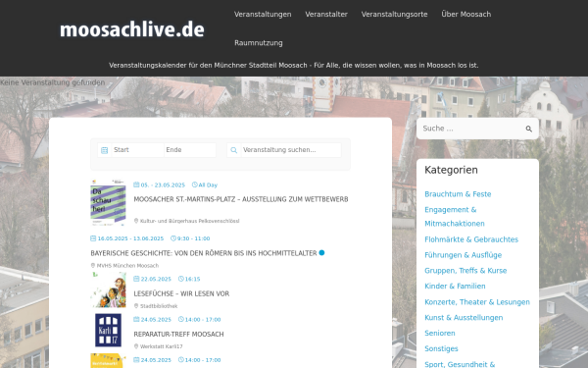The height and width of the screenshot is (368, 588).
Task: Click location pin for Werkstatt Karli17
Action: pyautogui.click(x=136, y=346)
